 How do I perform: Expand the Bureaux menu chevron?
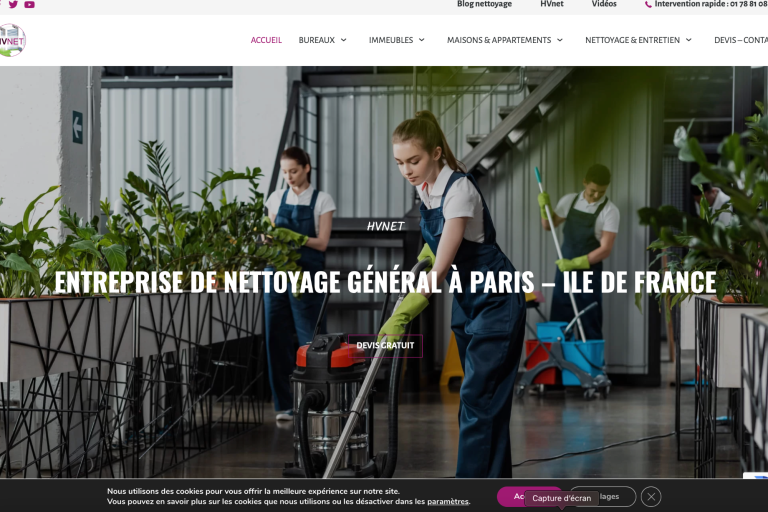[x=343, y=40]
